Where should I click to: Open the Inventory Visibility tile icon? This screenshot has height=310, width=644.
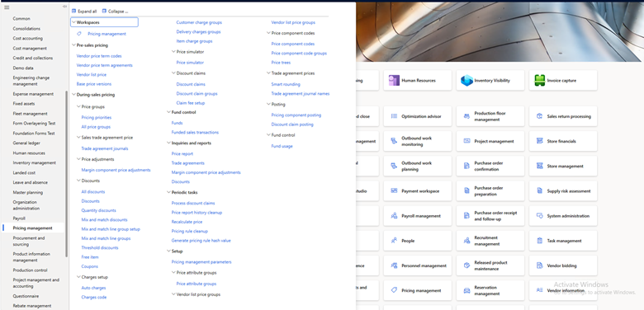[466, 80]
